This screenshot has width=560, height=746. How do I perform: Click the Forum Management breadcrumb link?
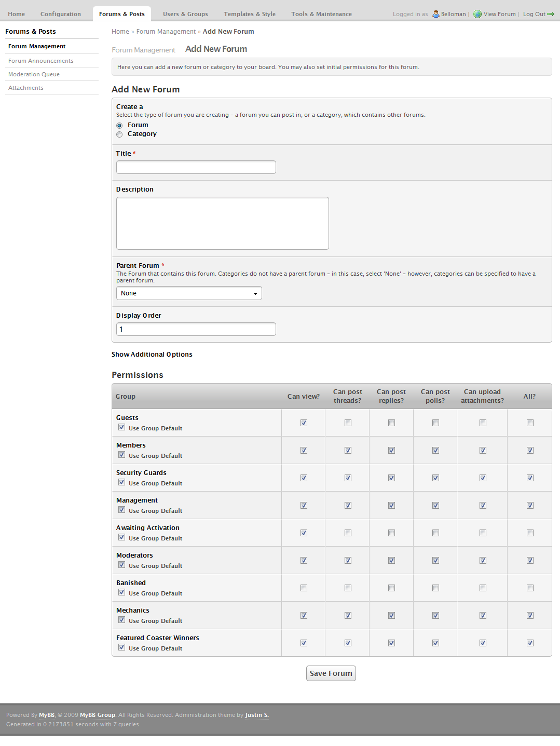click(166, 32)
